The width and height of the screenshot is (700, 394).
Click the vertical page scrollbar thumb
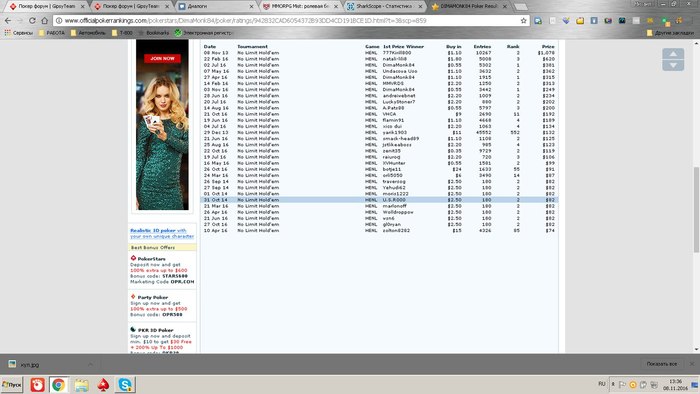[x=696, y=210]
